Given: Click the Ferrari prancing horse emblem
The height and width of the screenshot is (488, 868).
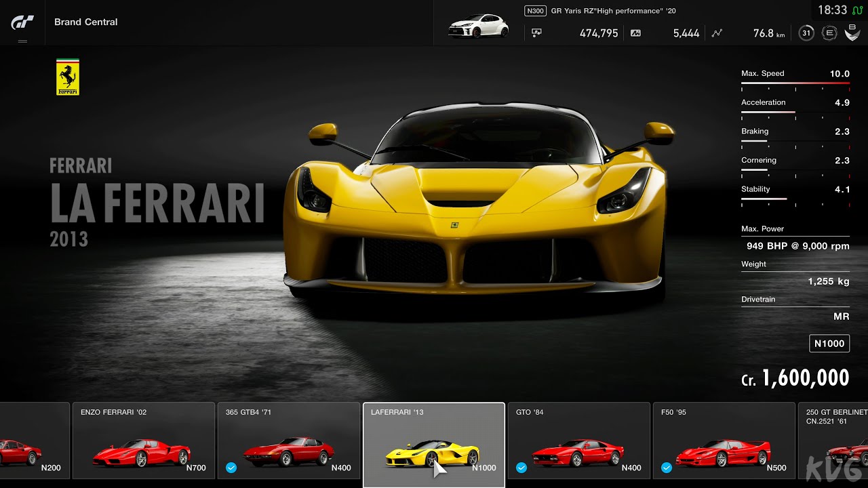Looking at the screenshot, I should [x=68, y=77].
